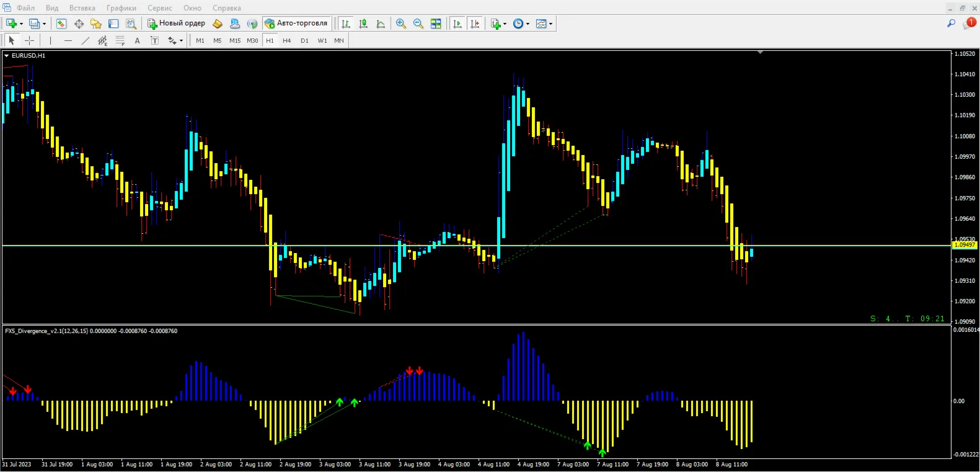Click the zoom out magnifier icon
The width and height of the screenshot is (980, 472).
418,24
